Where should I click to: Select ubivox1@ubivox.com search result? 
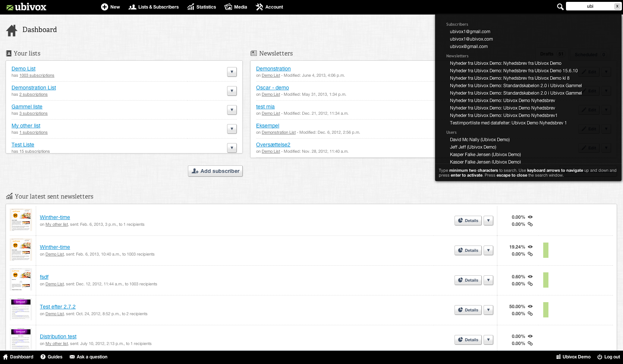pyautogui.click(x=471, y=39)
